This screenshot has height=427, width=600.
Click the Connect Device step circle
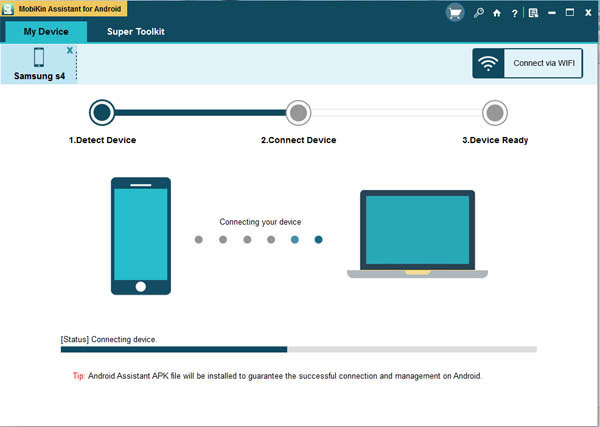(298, 113)
